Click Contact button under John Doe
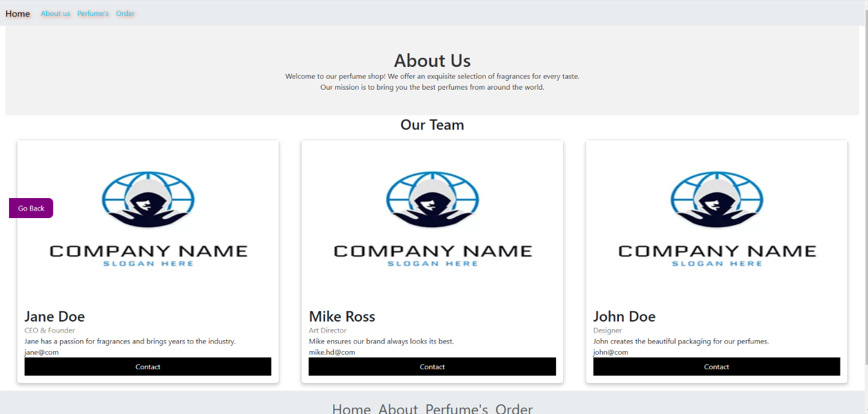 [x=716, y=367]
